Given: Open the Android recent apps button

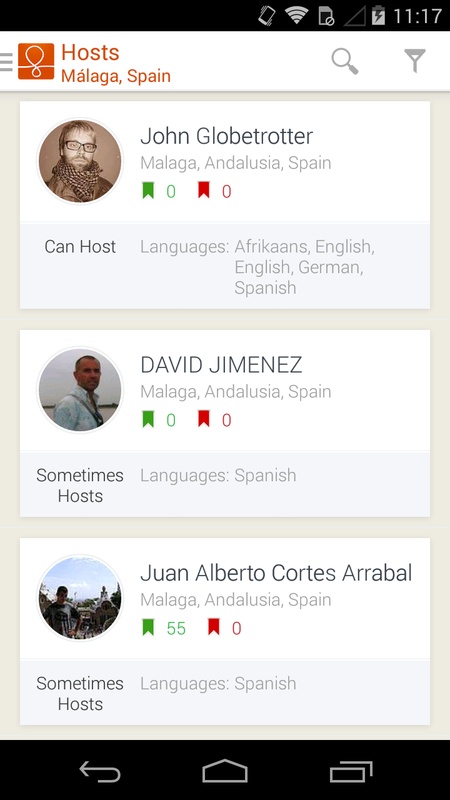Looking at the screenshot, I should point(351,771).
